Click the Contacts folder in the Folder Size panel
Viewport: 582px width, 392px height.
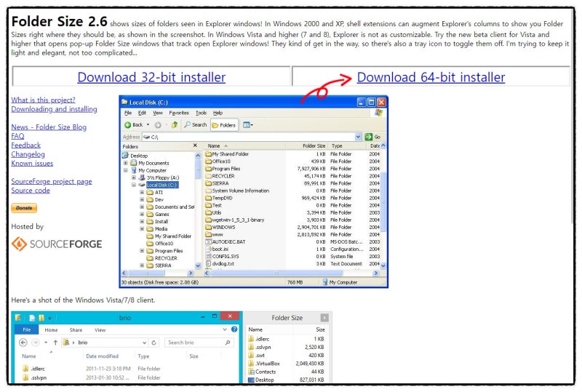tap(262, 372)
